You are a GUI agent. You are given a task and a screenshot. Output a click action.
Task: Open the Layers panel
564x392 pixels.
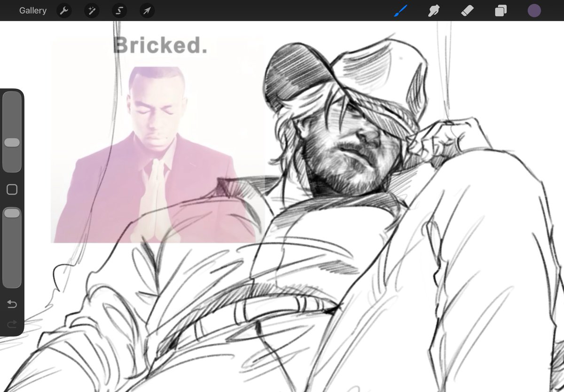501,11
